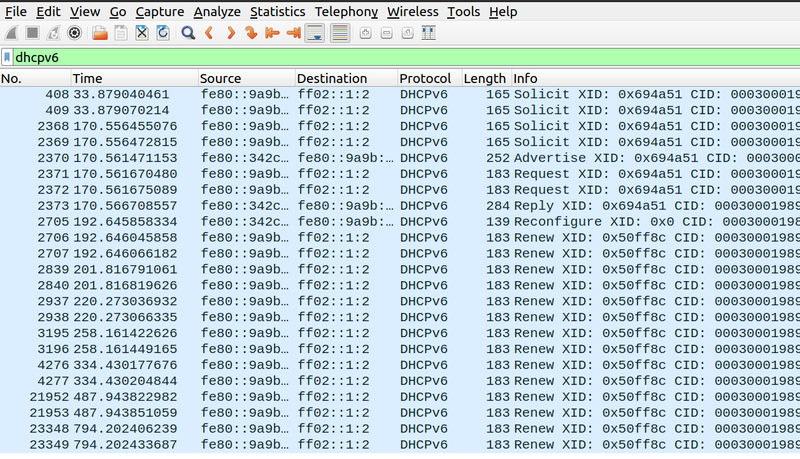800x459 pixels.
Task: Click the stop capture square icon
Action: [x=31, y=33]
